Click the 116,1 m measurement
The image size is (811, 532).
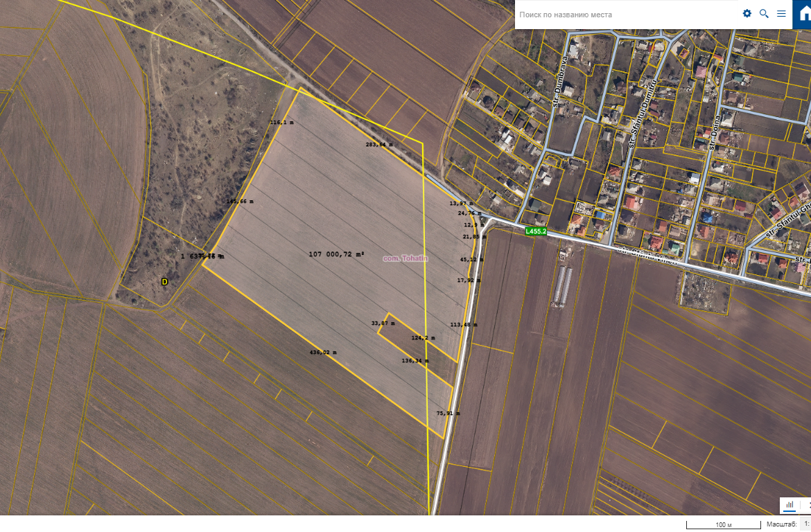pos(281,123)
